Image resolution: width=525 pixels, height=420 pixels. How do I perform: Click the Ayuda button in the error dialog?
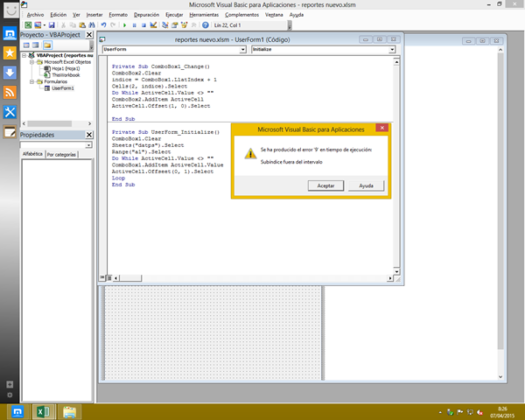click(366, 185)
